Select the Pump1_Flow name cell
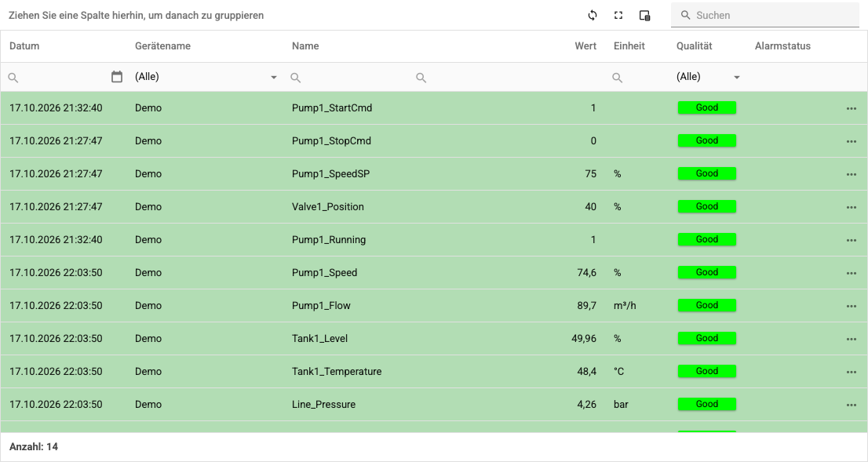The height and width of the screenshot is (462, 868). (321, 305)
